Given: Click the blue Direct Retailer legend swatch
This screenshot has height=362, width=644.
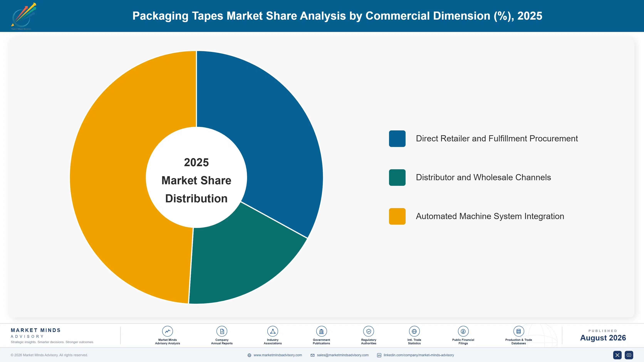Looking at the screenshot, I should click(x=397, y=138).
